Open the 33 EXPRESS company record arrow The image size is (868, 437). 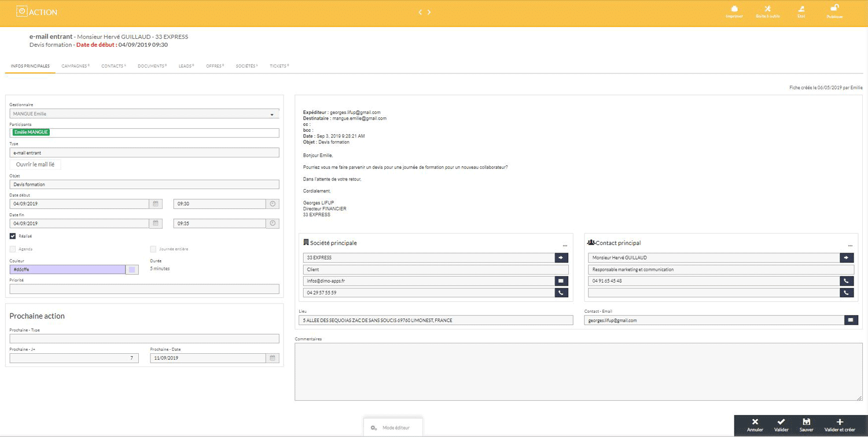pos(561,258)
